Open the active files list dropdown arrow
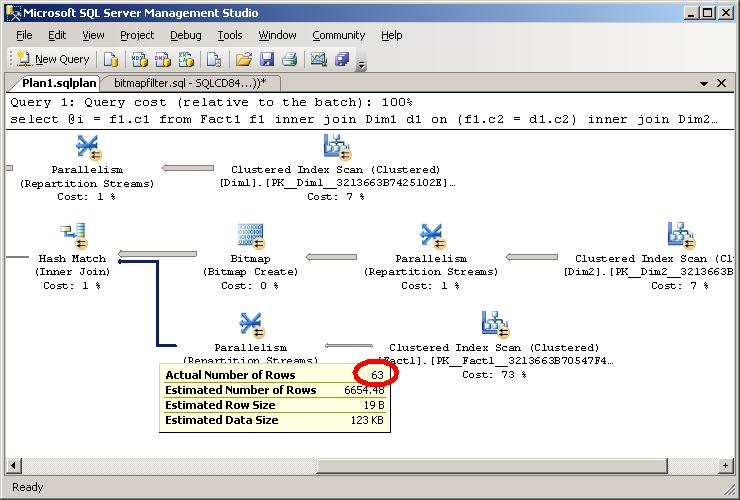Screen dimensions: 740x500 click(704, 84)
